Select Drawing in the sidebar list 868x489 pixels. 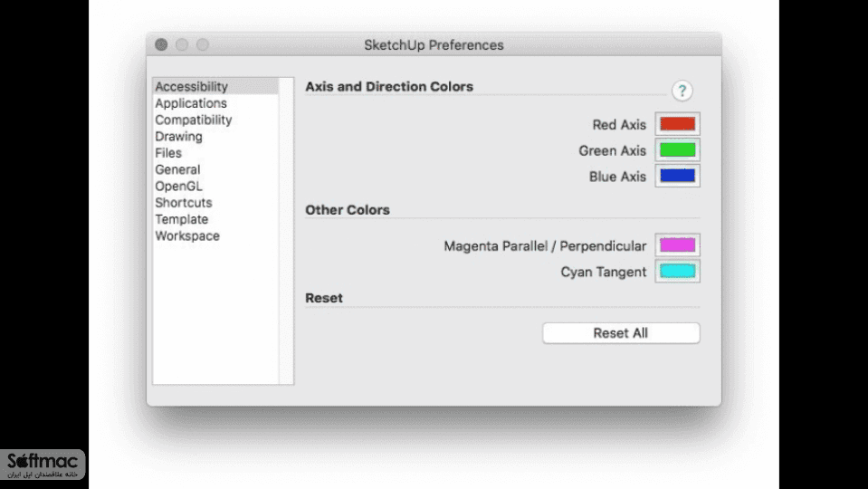coord(216,136)
